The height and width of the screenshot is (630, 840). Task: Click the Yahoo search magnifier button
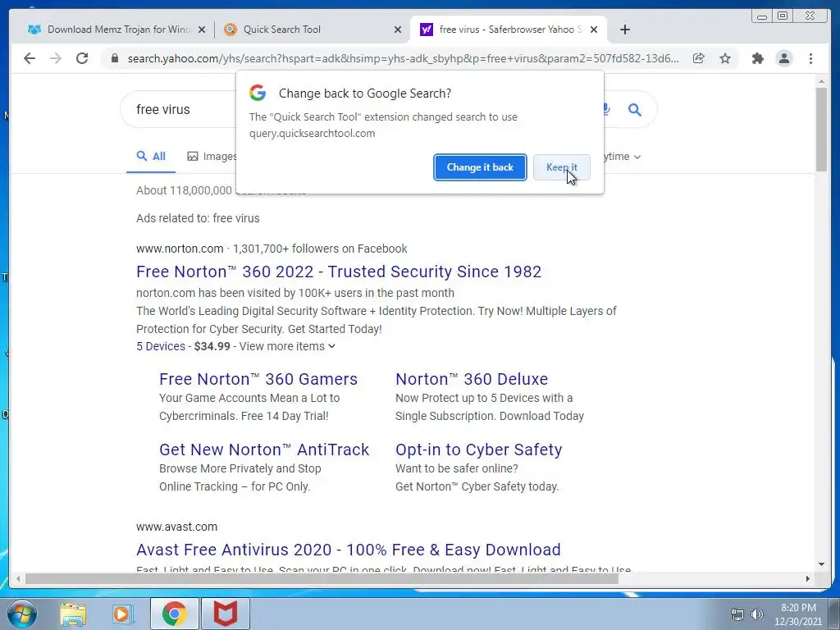pos(635,110)
